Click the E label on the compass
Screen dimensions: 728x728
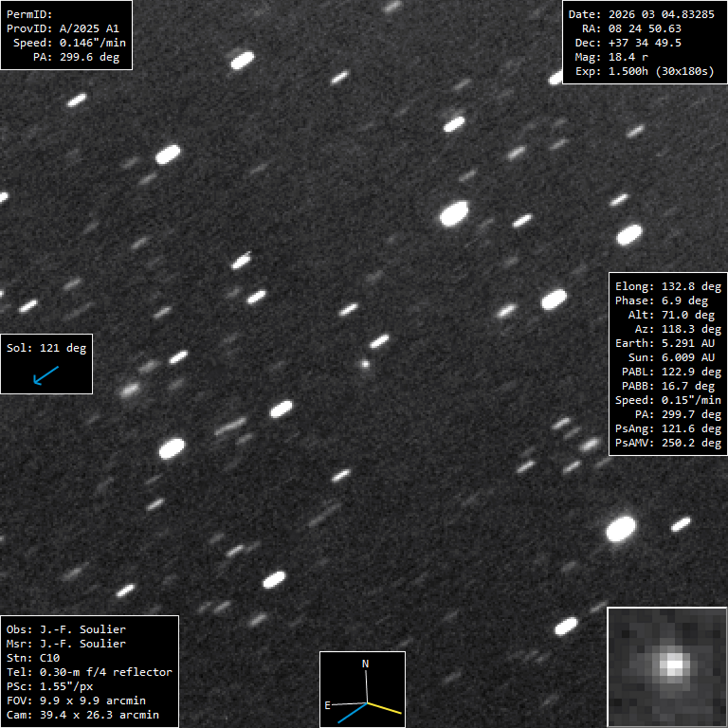coord(328,705)
